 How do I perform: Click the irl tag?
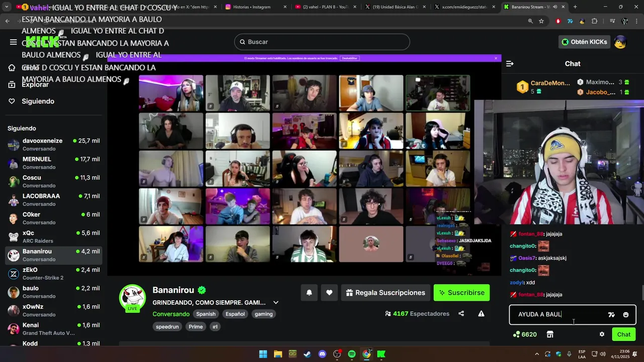215,326
